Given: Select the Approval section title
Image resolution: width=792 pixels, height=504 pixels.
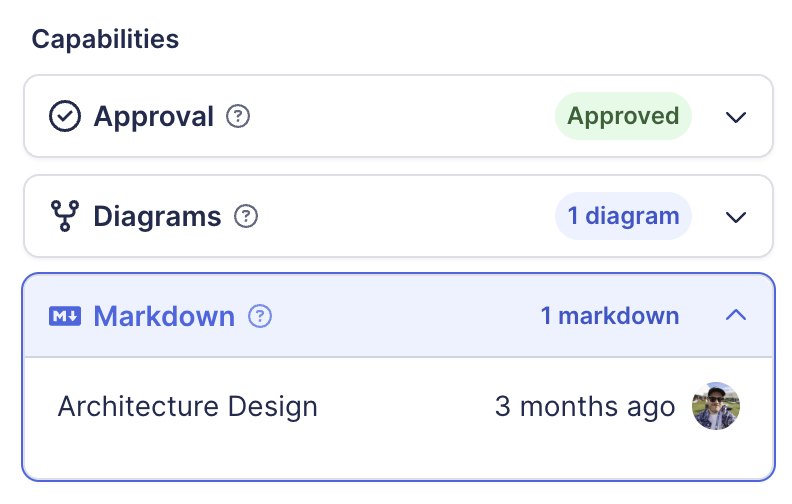Looking at the screenshot, I should point(154,117).
